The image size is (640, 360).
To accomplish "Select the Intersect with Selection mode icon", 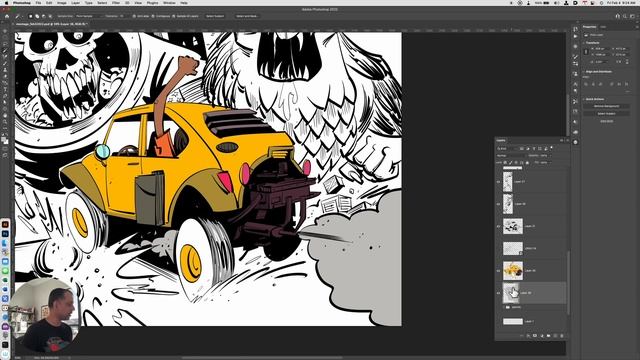I will click(50, 16).
